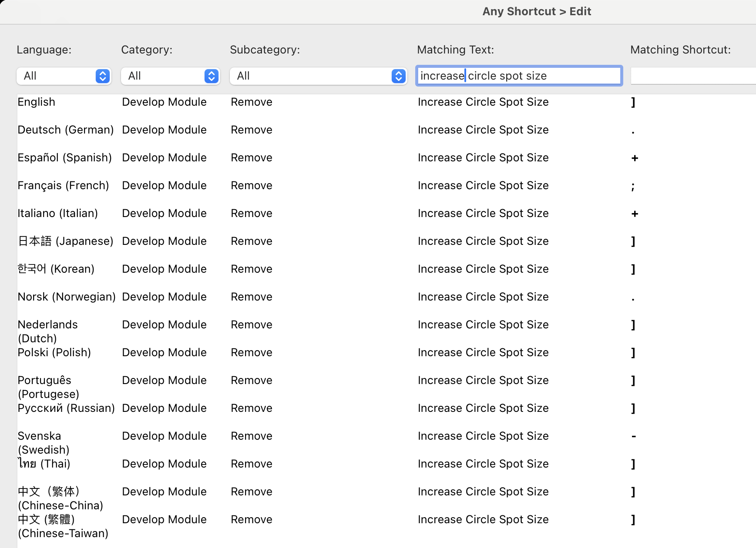The height and width of the screenshot is (548, 756).
Task: Open the Subcategory filter dropdown
Action: (x=318, y=76)
